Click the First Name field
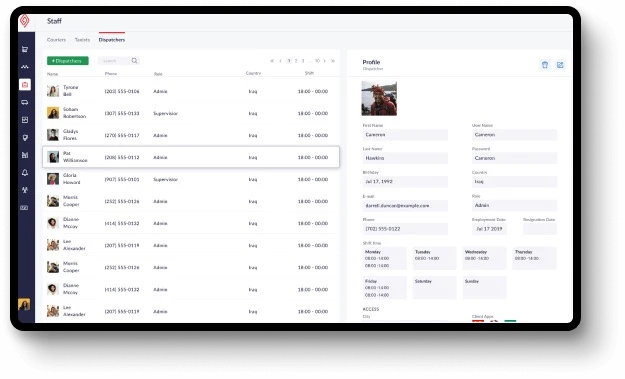Viewport: 625px width, 379px height. pos(405,135)
